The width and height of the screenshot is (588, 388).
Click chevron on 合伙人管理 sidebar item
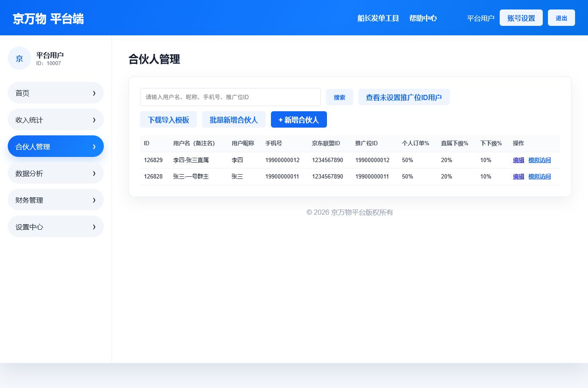click(x=94, y=147)
